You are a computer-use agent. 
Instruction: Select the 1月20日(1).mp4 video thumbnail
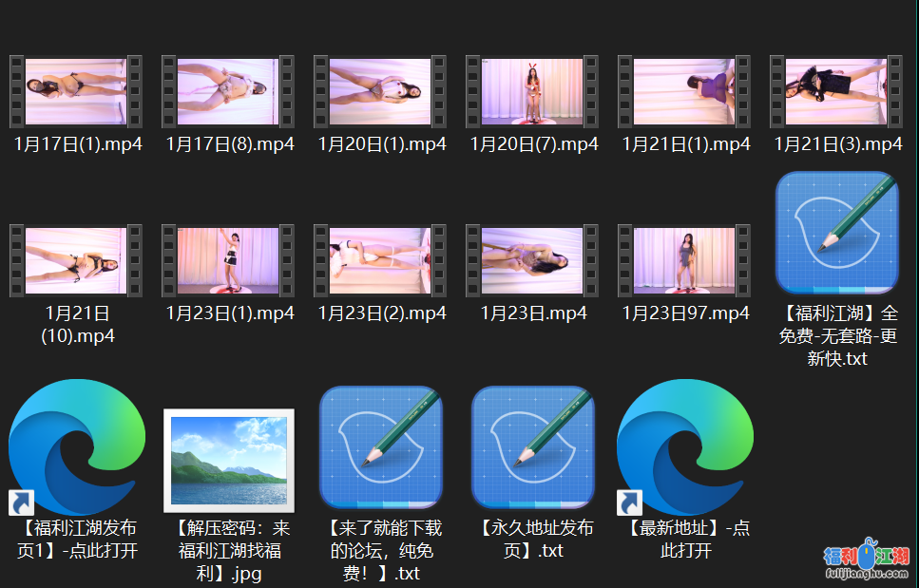(x=380, y=91)
